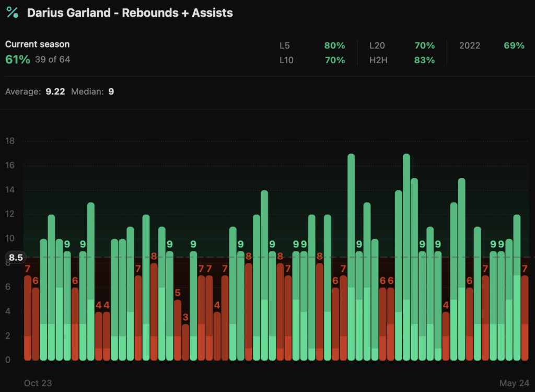The height and width of the screenshot is (392, 535).
Task: Click the Average 9.22 value
Action: (55, 91)
